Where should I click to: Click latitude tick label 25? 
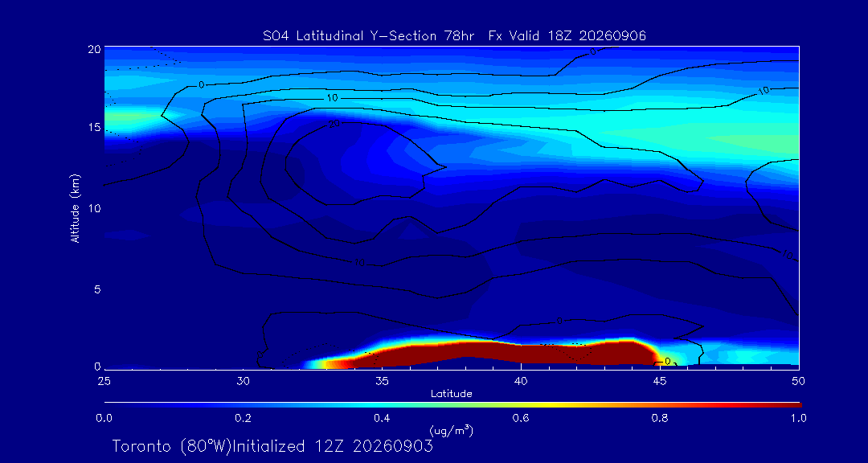104,381
